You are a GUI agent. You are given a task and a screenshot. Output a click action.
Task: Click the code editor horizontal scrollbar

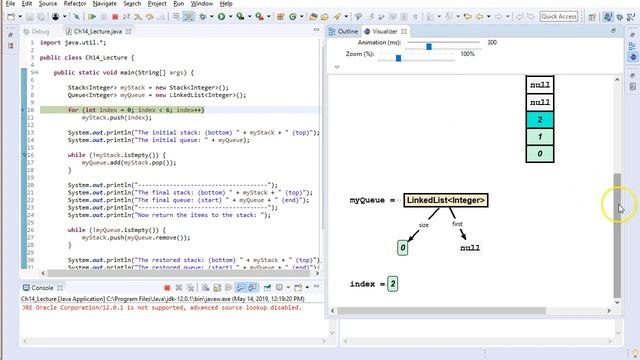178,273
